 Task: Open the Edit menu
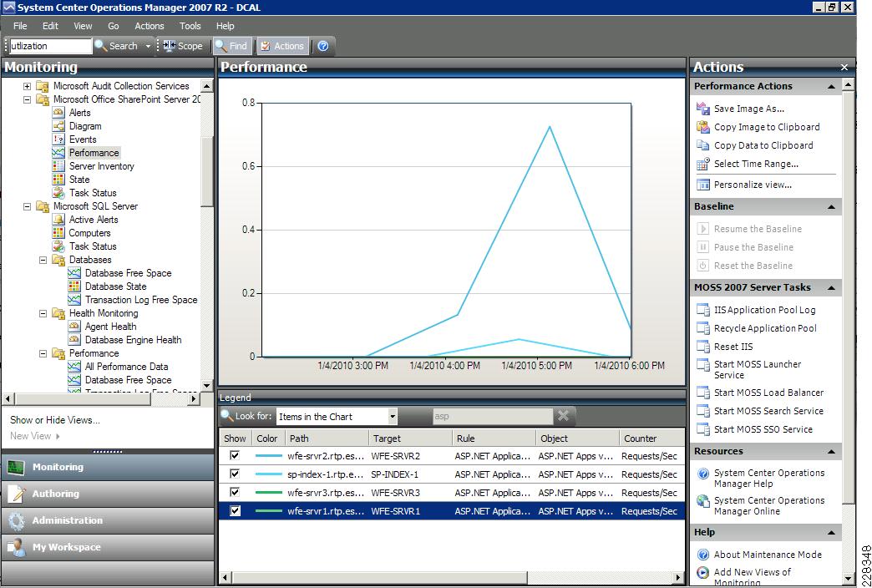[50, 26]
